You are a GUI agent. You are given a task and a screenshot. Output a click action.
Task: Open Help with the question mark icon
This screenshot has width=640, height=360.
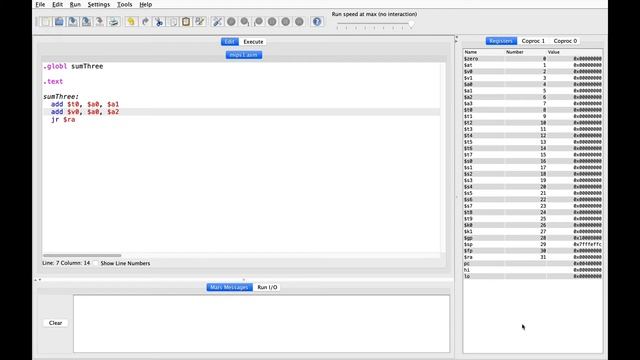pyautogui.click(x=317, y=22)
